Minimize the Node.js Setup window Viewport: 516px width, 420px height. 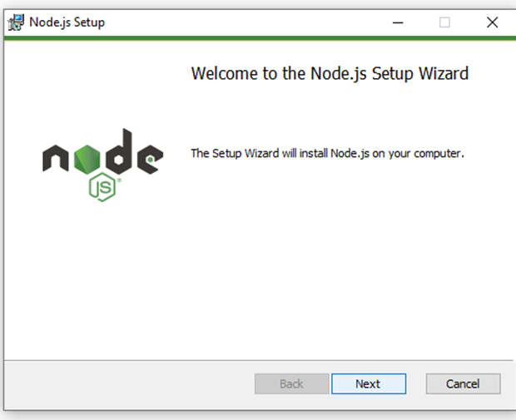398,22
